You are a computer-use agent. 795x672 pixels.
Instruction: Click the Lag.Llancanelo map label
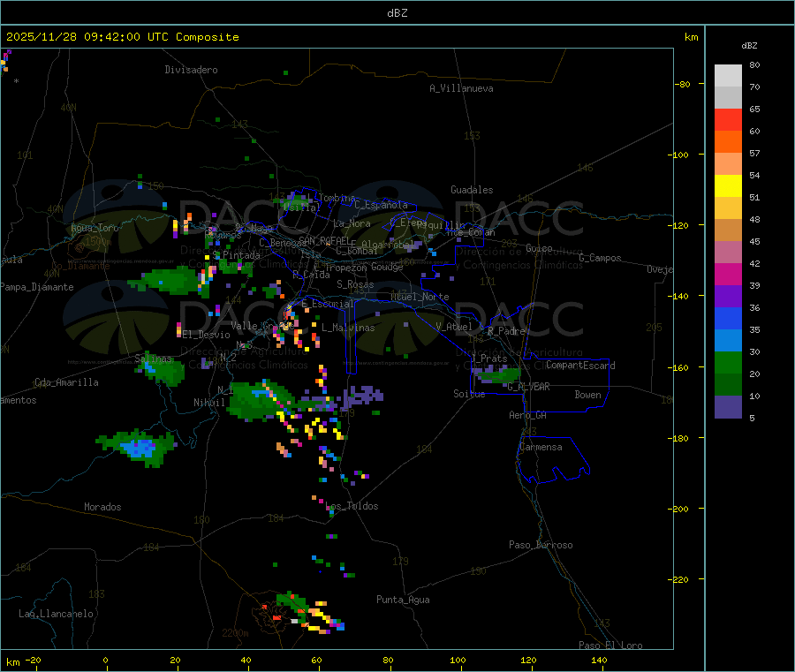[x=57, y=614]
